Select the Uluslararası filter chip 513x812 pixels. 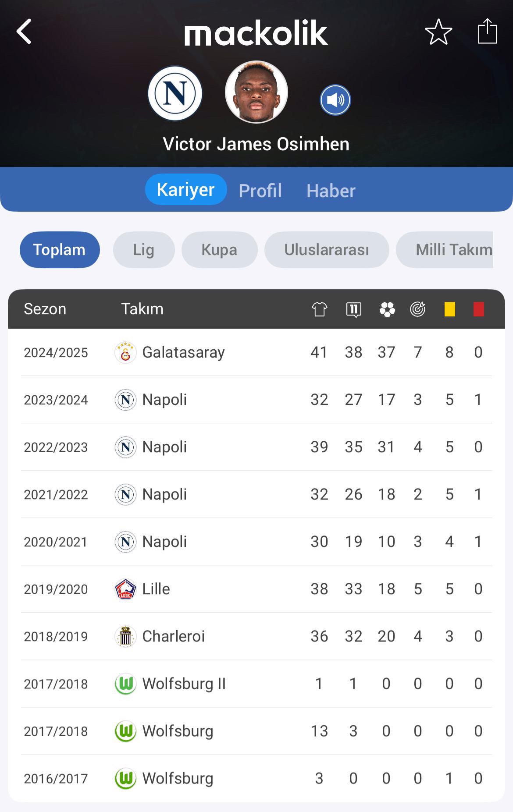[327, 250]
